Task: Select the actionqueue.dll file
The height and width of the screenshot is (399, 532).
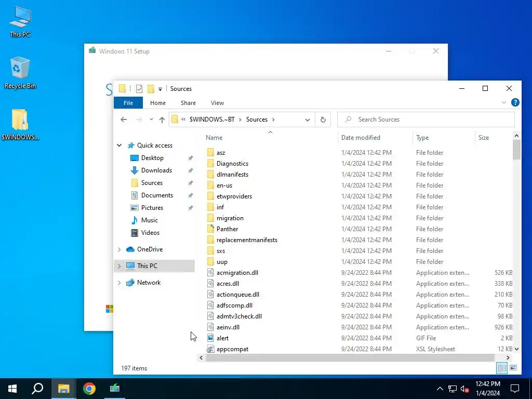Action: [x=238, y=295]
